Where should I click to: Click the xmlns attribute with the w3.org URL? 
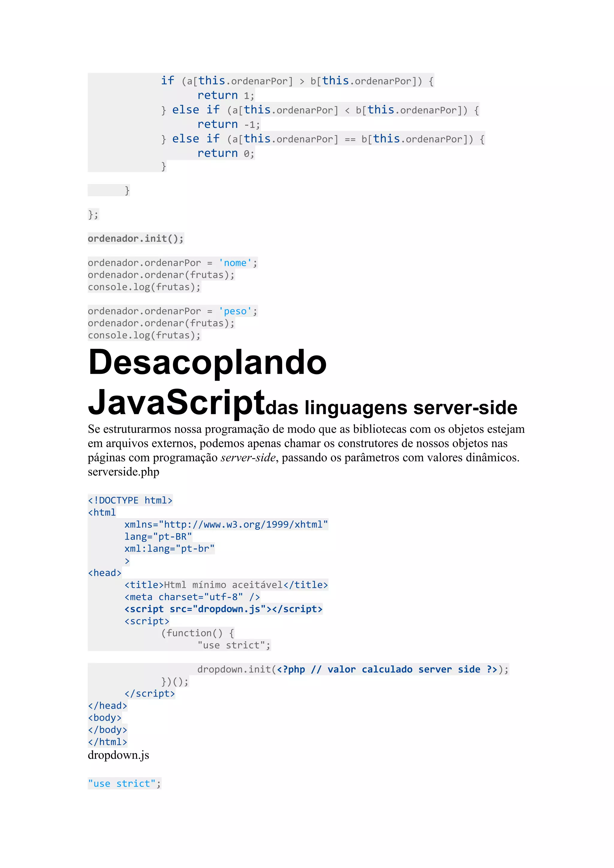point(226,524)
